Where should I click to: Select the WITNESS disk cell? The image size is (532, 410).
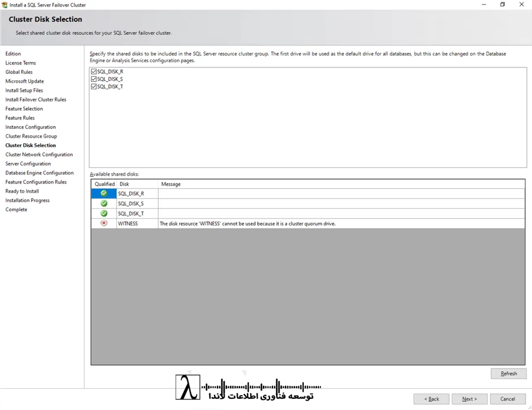[x=137, y=224]
